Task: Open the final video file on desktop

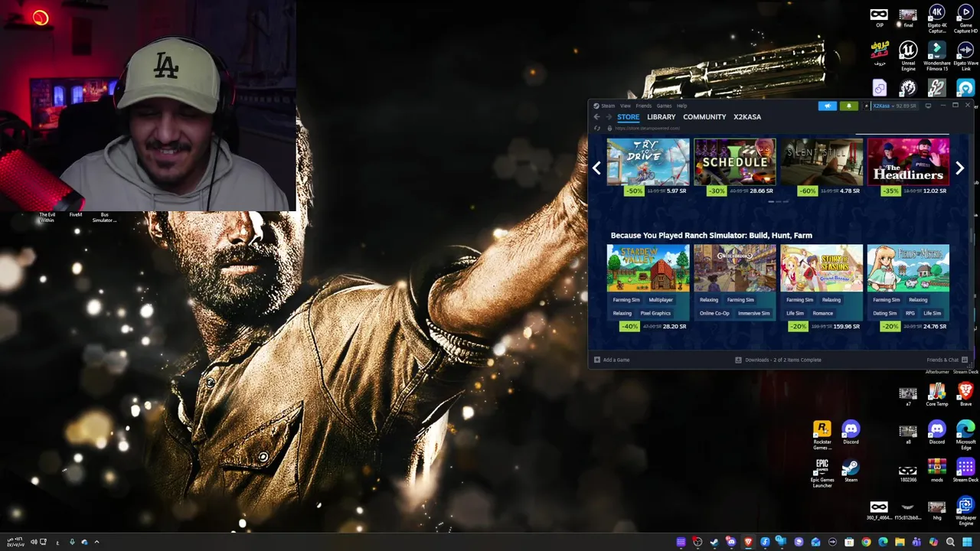Action: 908,18
